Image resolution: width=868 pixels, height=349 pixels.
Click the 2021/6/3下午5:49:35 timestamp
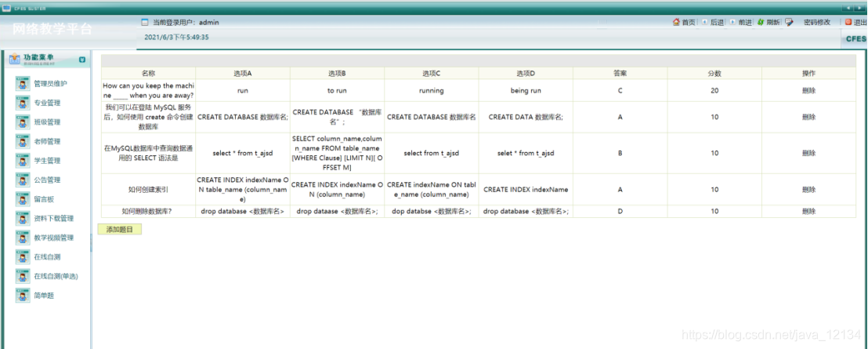click(x=176, y=37)
